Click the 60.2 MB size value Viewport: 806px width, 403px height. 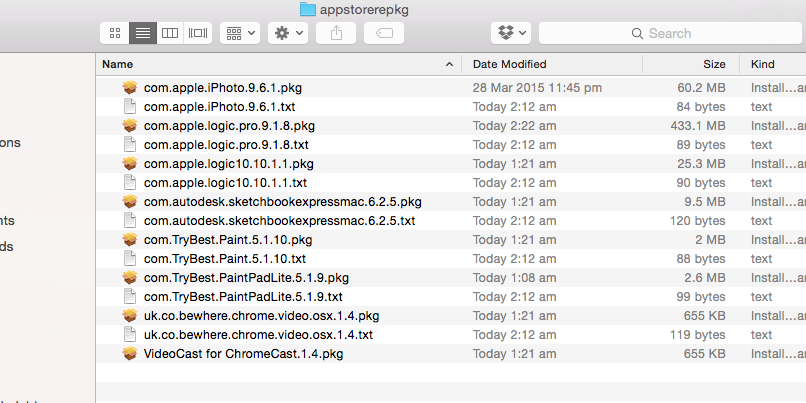pos(701,88)
